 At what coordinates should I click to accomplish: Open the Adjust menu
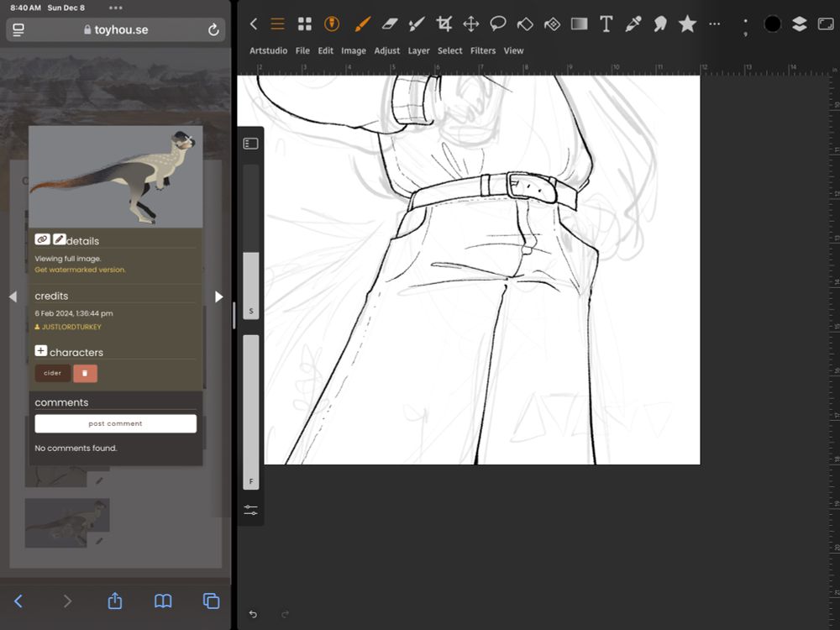coord(387,50)
